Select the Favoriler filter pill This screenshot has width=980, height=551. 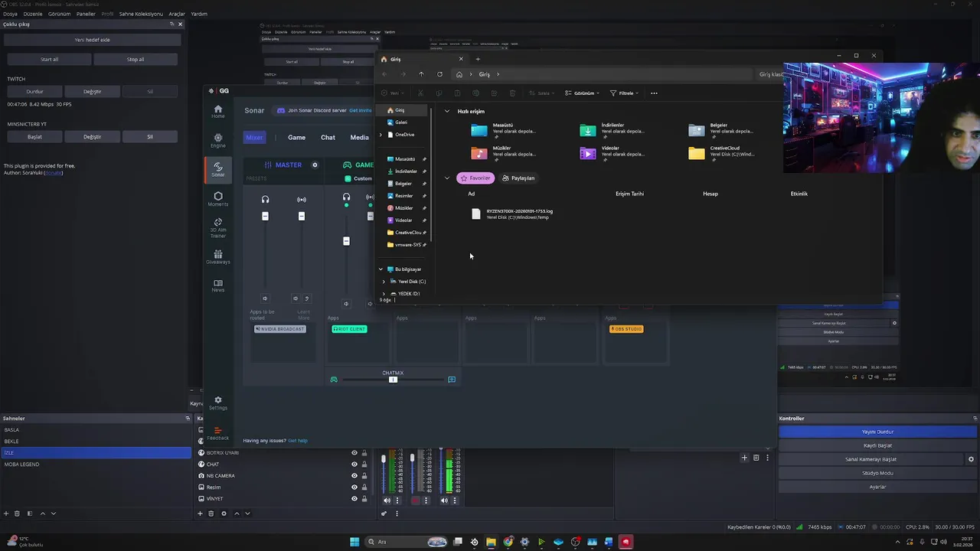(x=475, y=178)
